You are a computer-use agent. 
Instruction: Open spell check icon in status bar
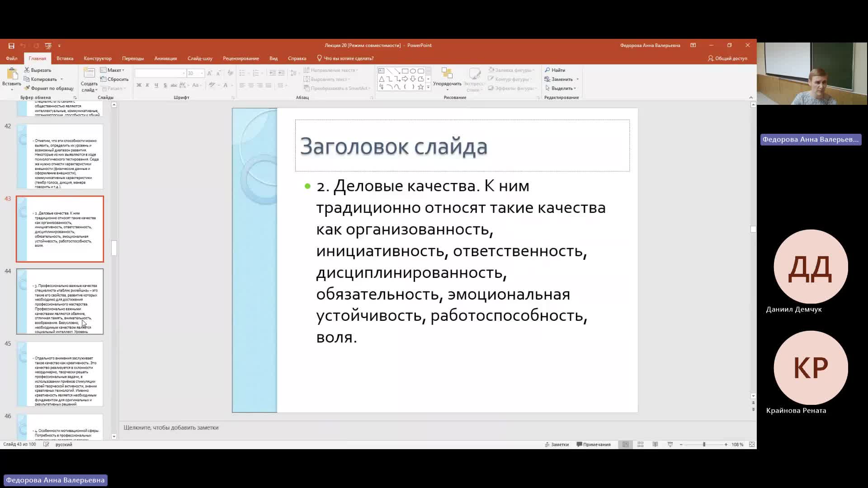pos(46,445)
